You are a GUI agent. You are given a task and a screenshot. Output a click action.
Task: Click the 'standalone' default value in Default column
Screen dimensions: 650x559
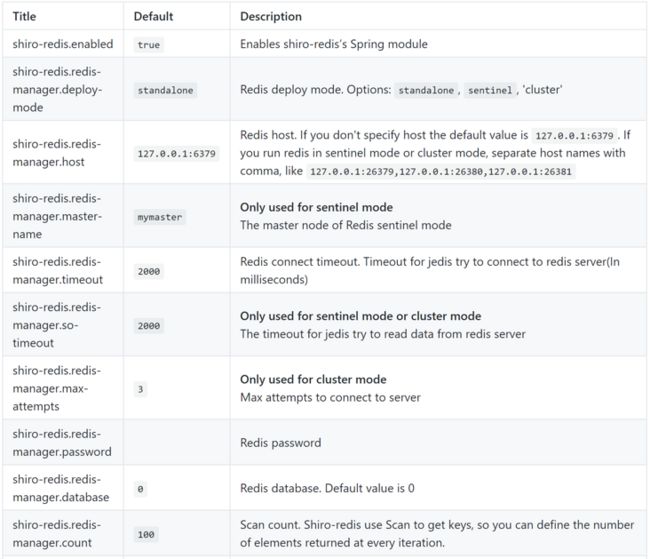click(165, 90)
